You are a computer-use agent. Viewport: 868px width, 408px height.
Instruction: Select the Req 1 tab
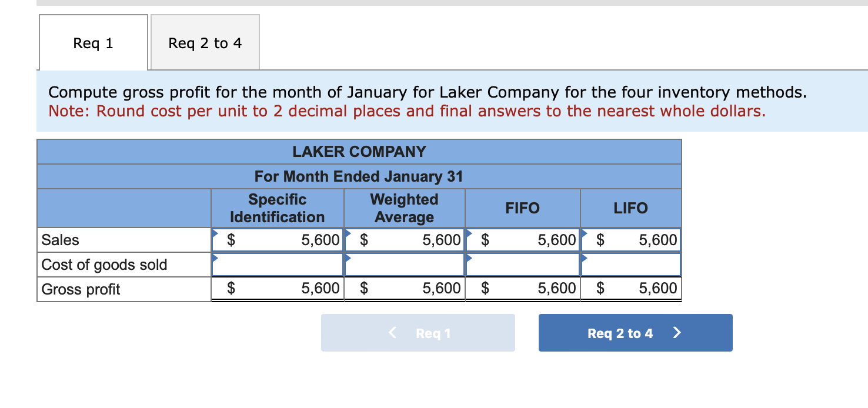92,42
